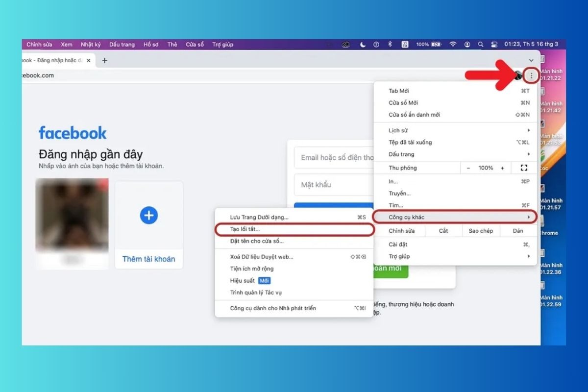The width and height of the screenshot is (588, 392).
Task: Click the blue plus add-account icon
Action: [x=149, y=215]
